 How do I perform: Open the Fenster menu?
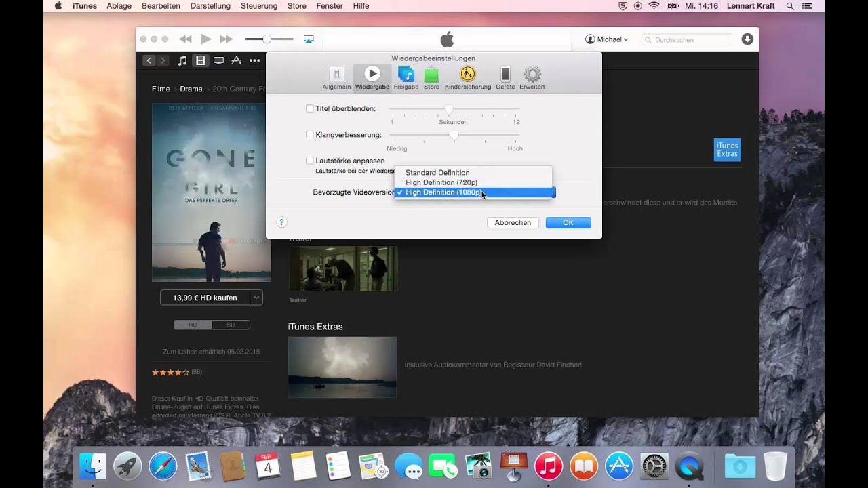pos(330,6)
